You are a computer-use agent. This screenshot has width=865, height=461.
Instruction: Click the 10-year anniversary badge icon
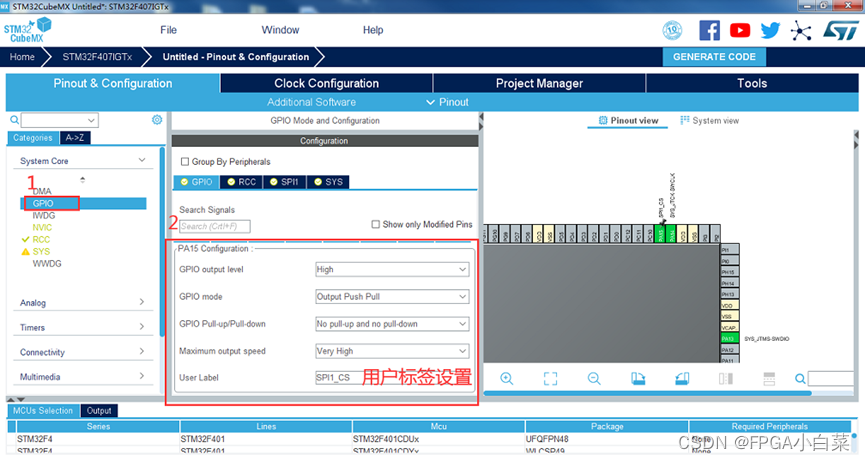click(672, 30)
